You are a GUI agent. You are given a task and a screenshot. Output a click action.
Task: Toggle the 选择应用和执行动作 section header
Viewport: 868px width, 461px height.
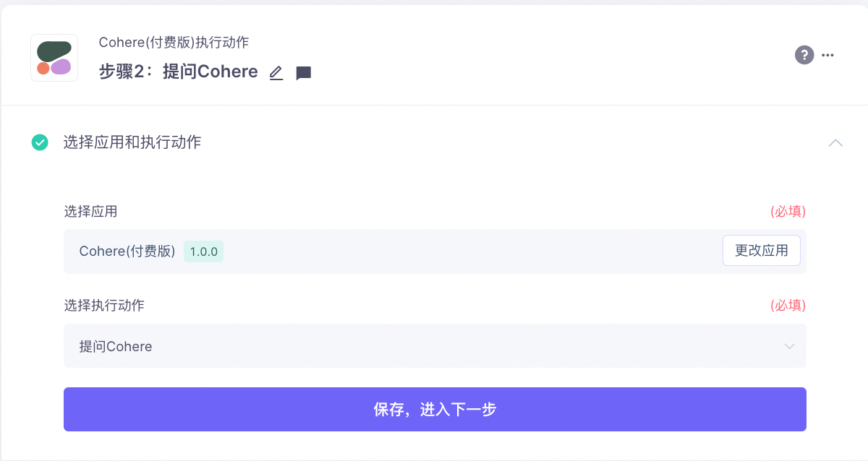click(132, 142)
